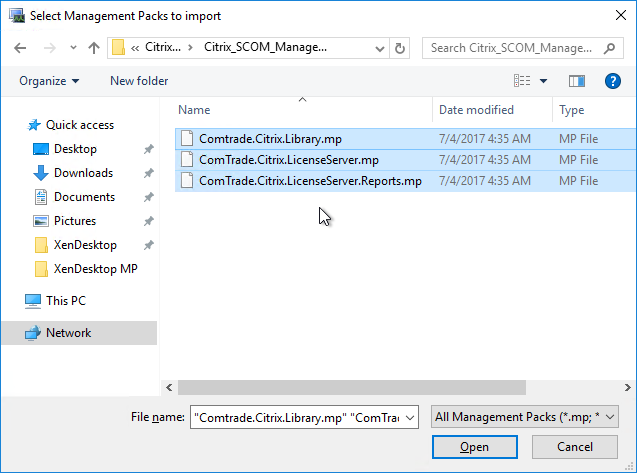
Task: Open Help with the question mark icon
Action: click(612, 81)
